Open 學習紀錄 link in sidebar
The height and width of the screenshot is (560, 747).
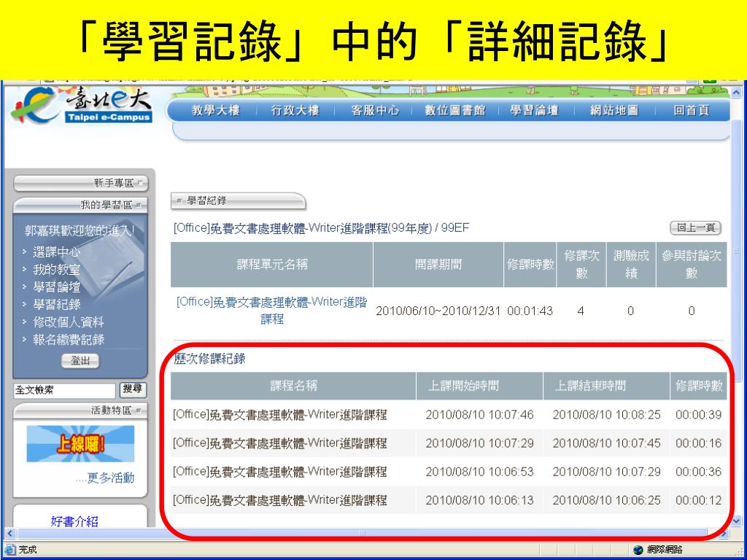(56, 305)
